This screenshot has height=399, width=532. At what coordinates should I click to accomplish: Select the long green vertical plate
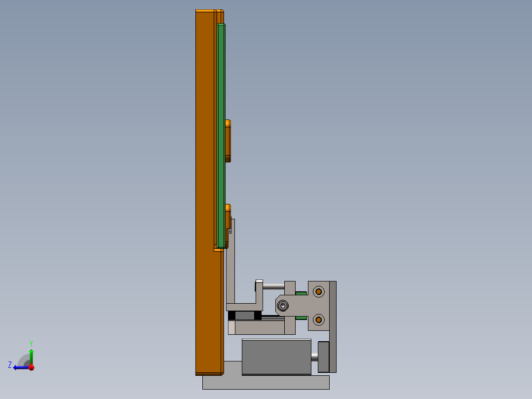point(221,135)
